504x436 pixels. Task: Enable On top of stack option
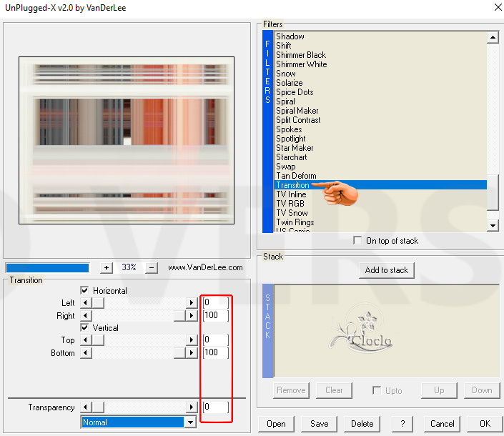(x=357, y=241)
